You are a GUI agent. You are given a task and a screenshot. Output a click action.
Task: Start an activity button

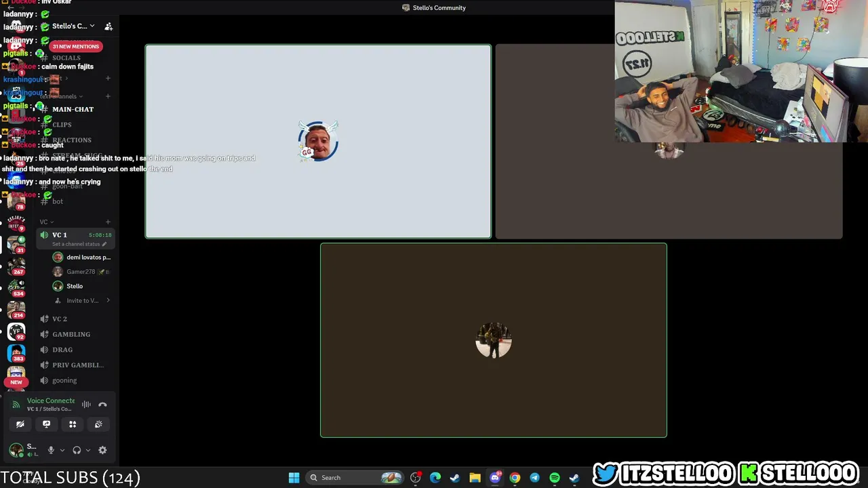pyautogui.click(x=73, y=424)
